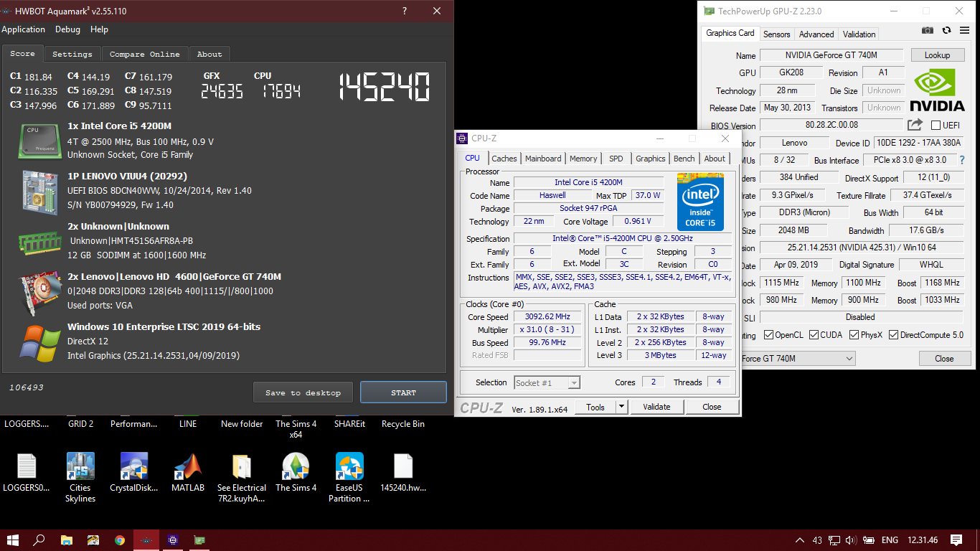Select the LOGGERS0 text file icon

click(x=27, y=472)
